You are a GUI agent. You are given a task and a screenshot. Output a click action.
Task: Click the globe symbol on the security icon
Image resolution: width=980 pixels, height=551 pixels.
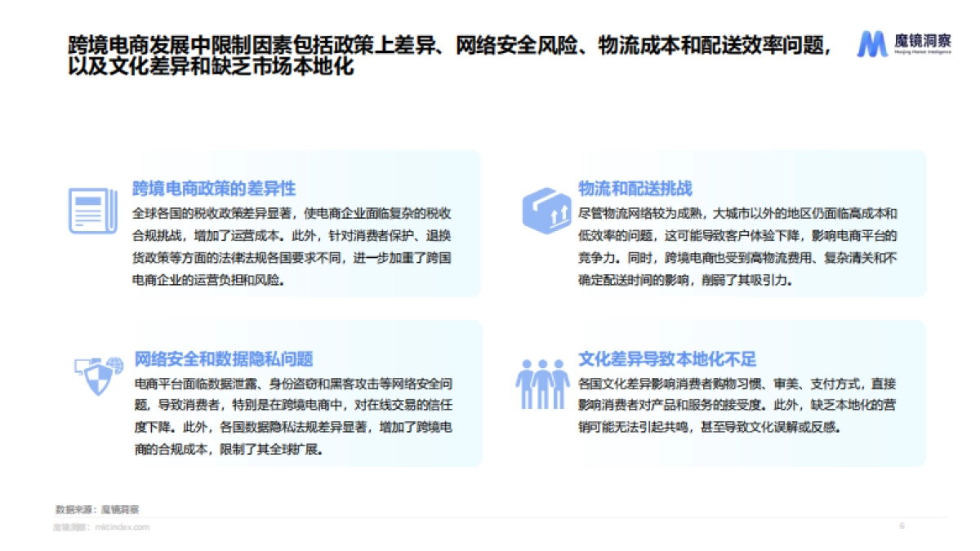114,366
